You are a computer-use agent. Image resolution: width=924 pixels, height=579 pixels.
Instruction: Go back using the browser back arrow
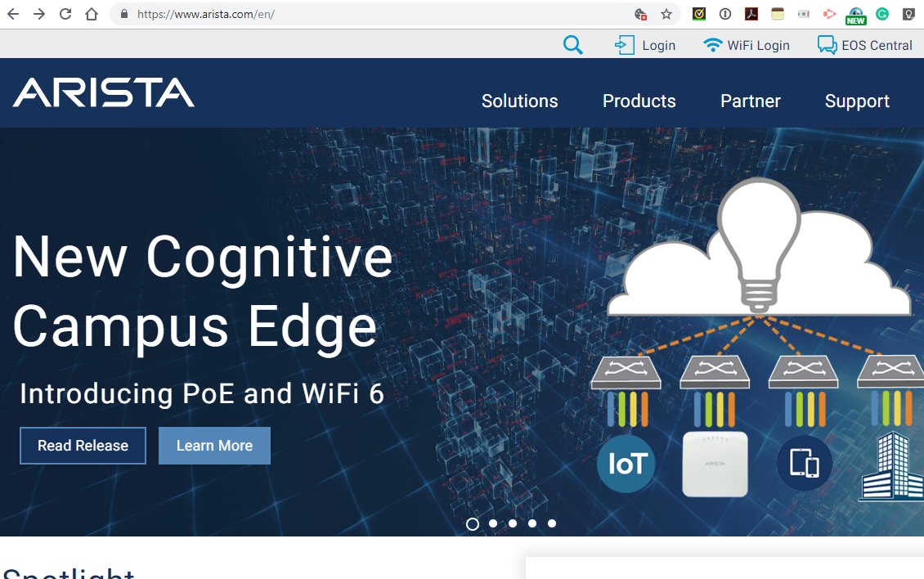(x=13, y=14)
